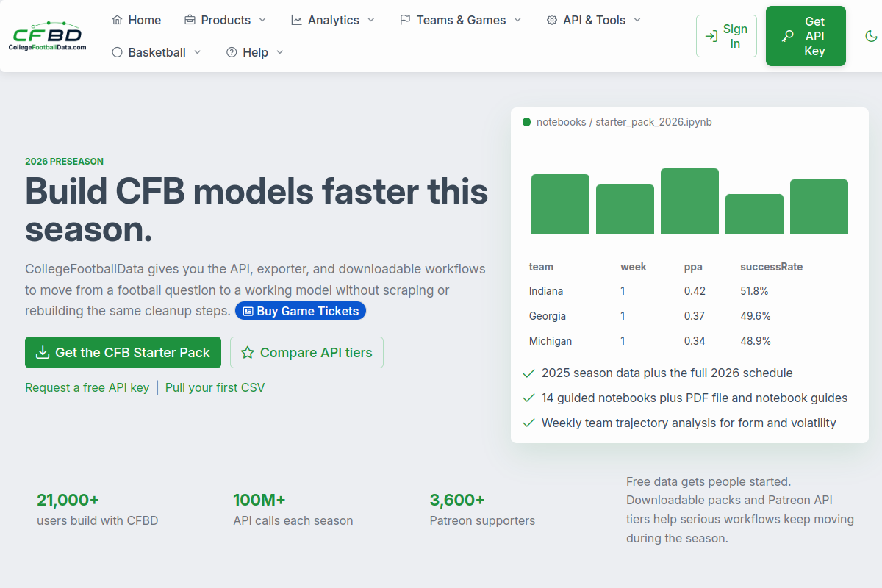Click the CFBD CollegeFootballData logo
The width and height of the screenshot is (882, 588).
coord(49,36)
